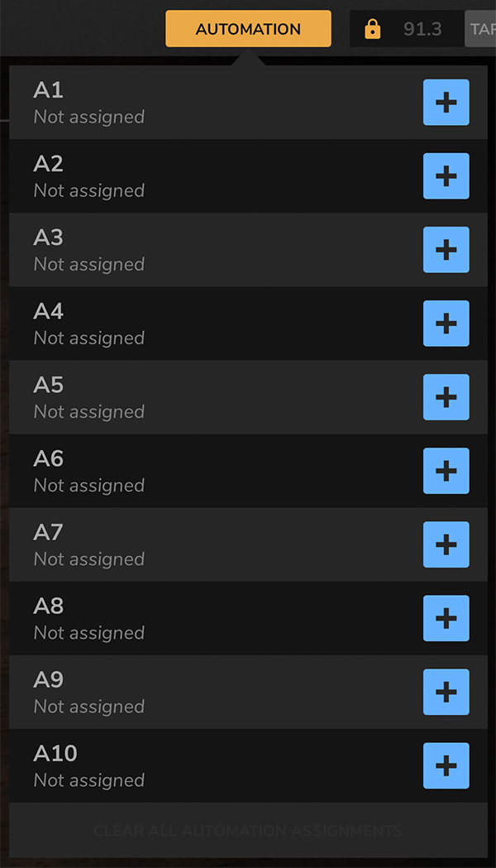Screen dimensions: 496x868
Task: Add automation assignment to A2
Action: 446,176
